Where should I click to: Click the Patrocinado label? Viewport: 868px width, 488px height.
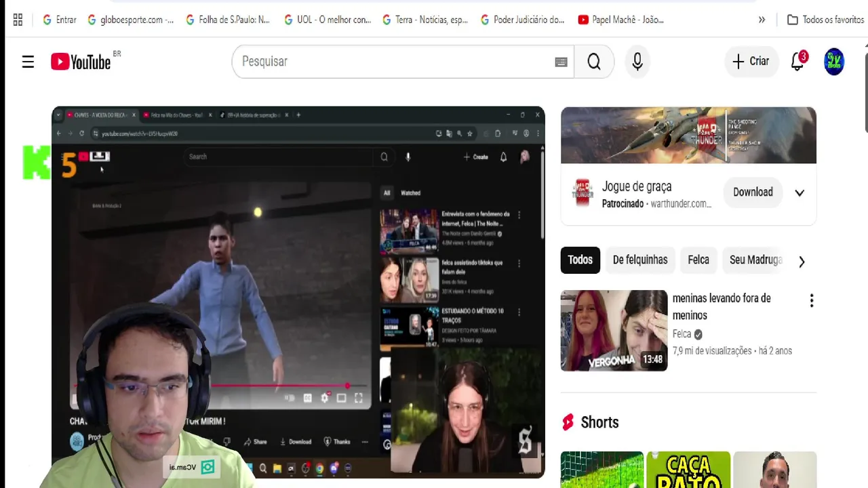tap(623, 203)
